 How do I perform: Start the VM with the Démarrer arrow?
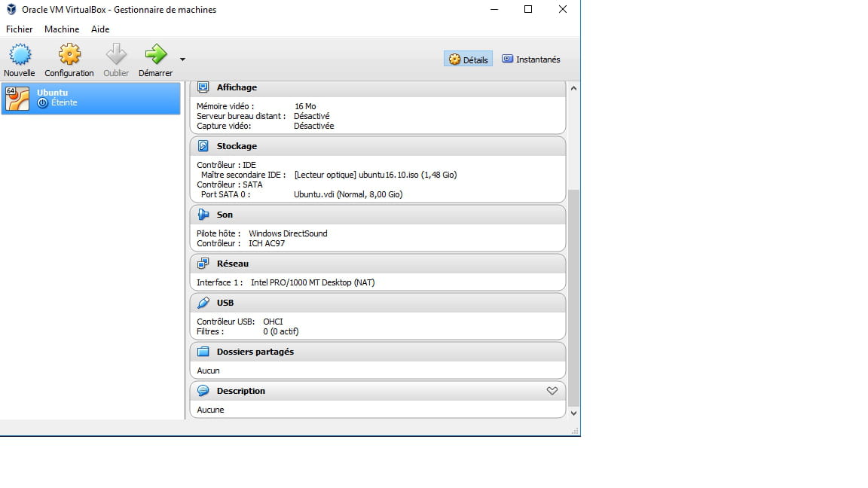coord(155,54)
